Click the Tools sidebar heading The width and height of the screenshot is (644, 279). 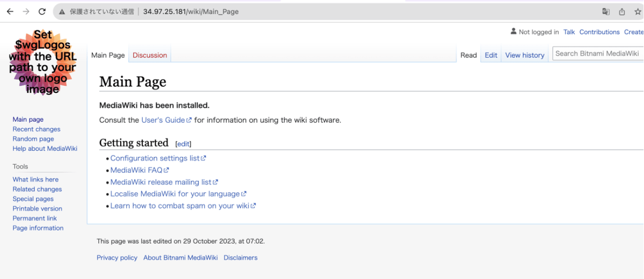point(20,166)
